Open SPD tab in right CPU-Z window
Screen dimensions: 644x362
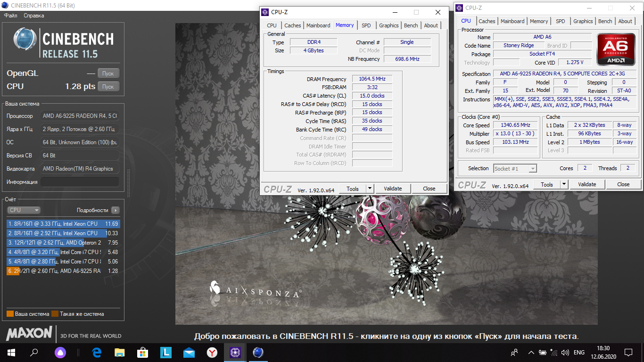(x=561, y=21)
